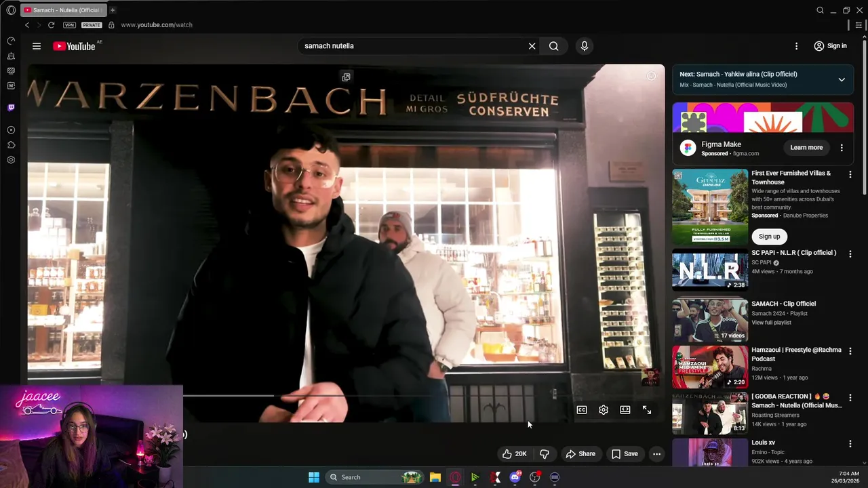Share the video
The image size is (868, 488).
click(580, 454)
